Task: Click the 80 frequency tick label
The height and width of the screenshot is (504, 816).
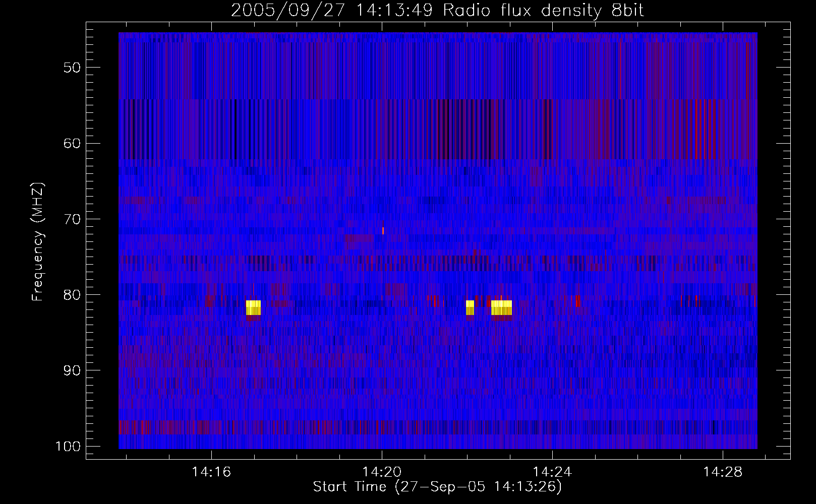Action: click(72, 295)
